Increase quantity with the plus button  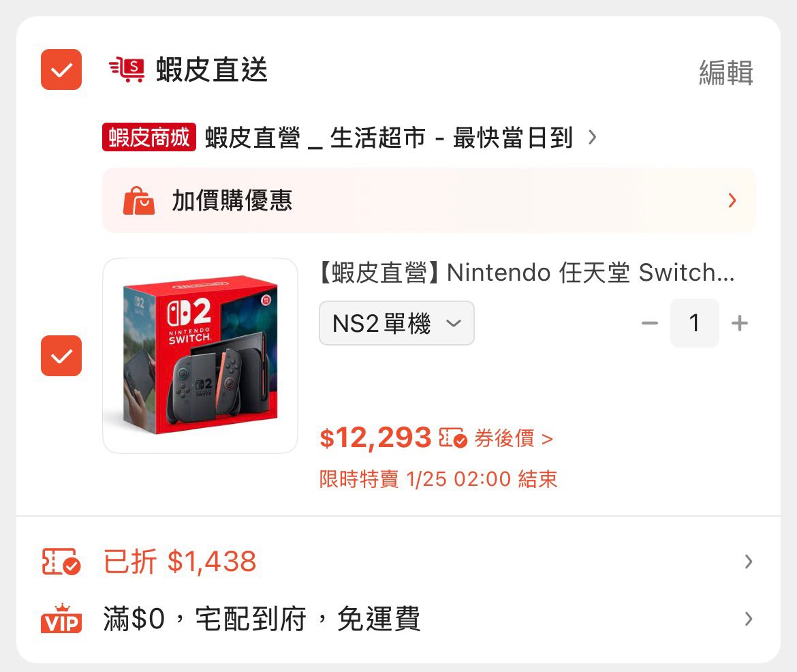coord(739,323)
